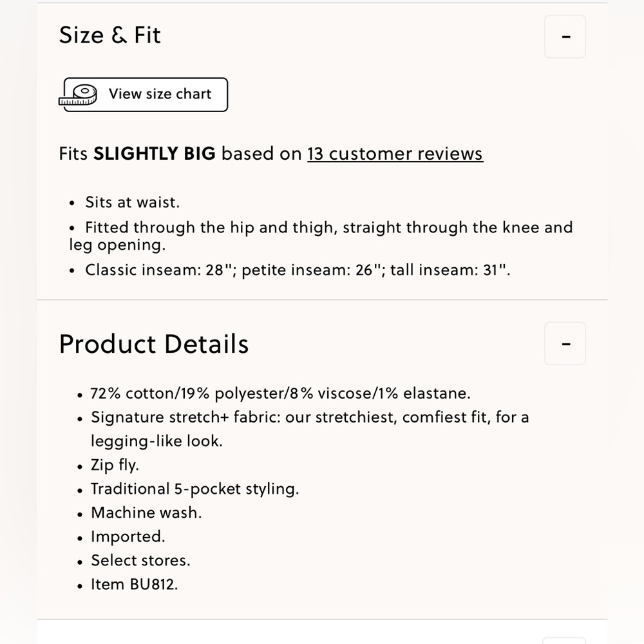Click the 'Imported.' bullet text

pos(128,537)
